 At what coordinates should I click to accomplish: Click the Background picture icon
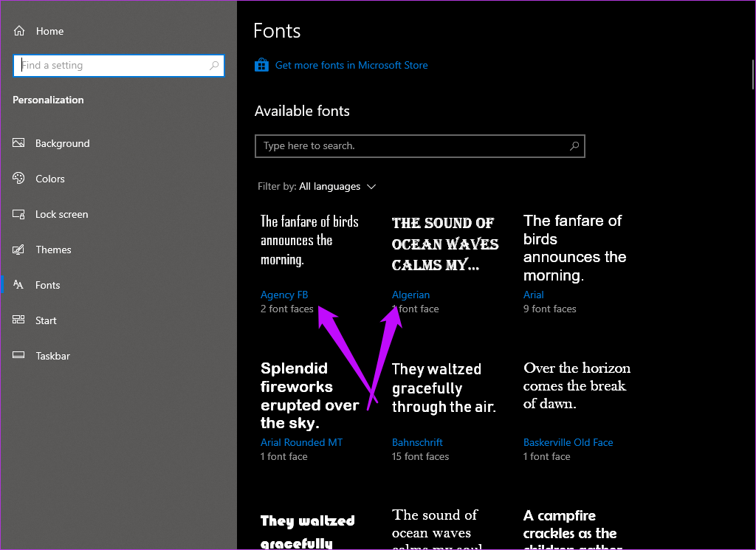tap(19, 143)
